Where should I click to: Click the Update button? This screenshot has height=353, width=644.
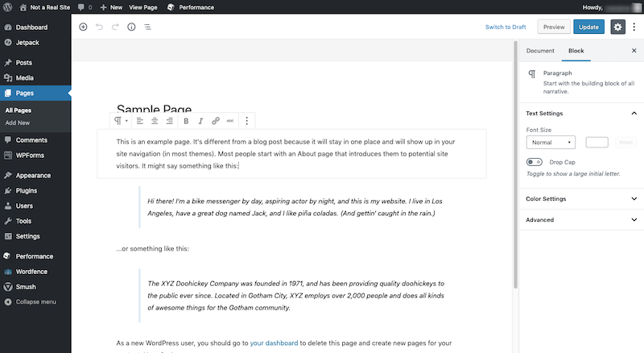588,27
